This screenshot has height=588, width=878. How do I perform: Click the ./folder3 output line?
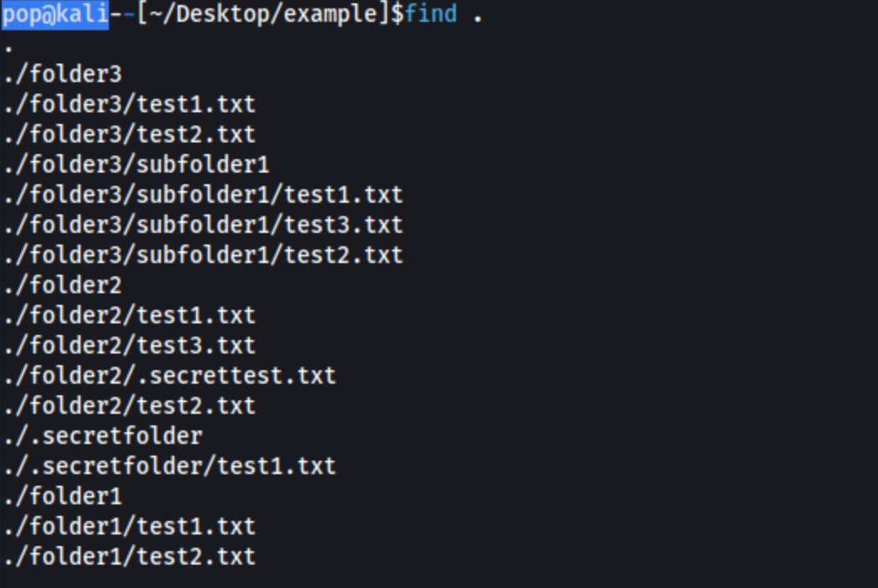[x=63, y=75]
